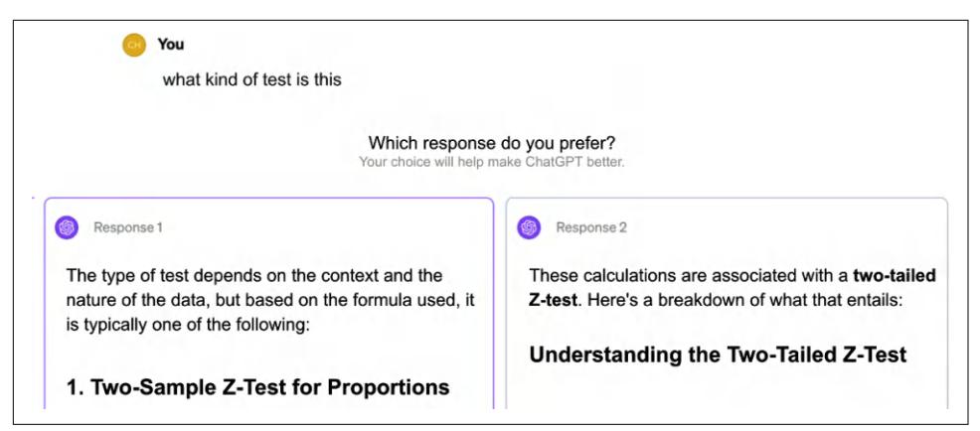Click the "Response 2" label

590,227
